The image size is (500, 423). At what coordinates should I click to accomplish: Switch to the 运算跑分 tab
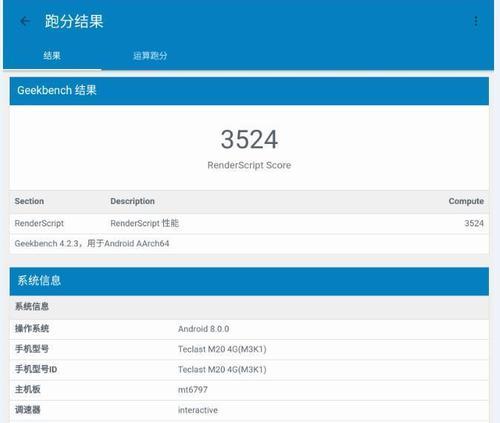[150, 55]
